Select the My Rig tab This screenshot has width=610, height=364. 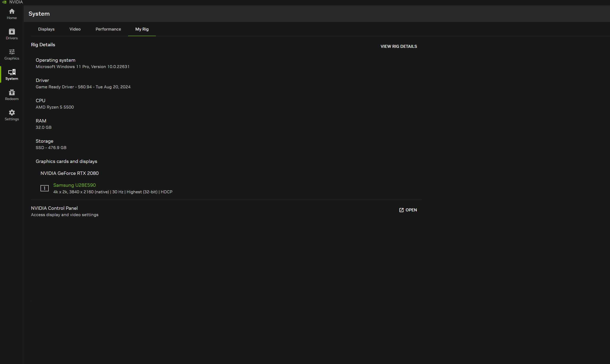click(x=142, y=29)
